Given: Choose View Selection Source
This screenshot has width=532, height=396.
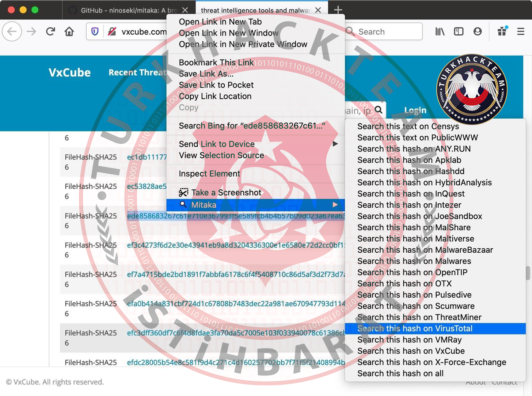Looking at the screenshot, I should (x=255, y=155).
